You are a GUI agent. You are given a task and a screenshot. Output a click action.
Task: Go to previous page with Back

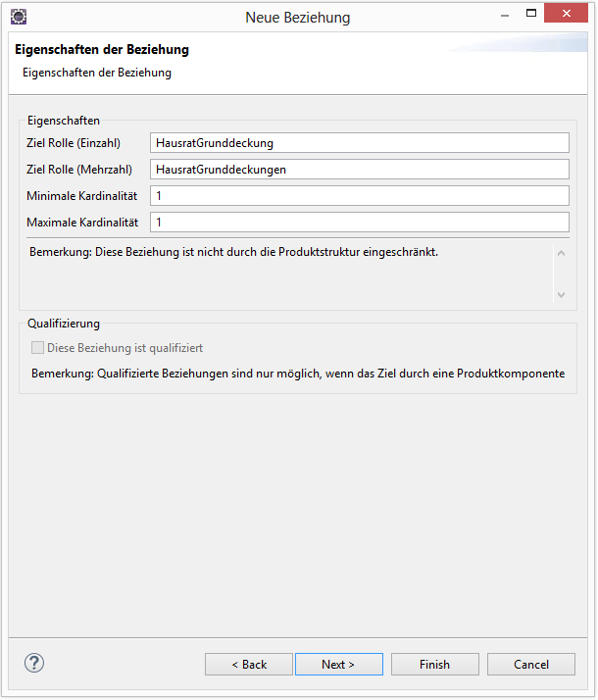click(x=249, y=665)
